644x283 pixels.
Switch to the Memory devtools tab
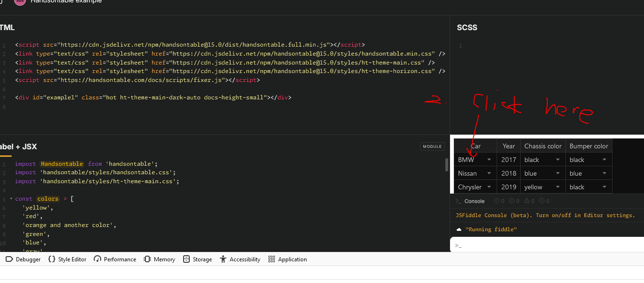[159, 259]
